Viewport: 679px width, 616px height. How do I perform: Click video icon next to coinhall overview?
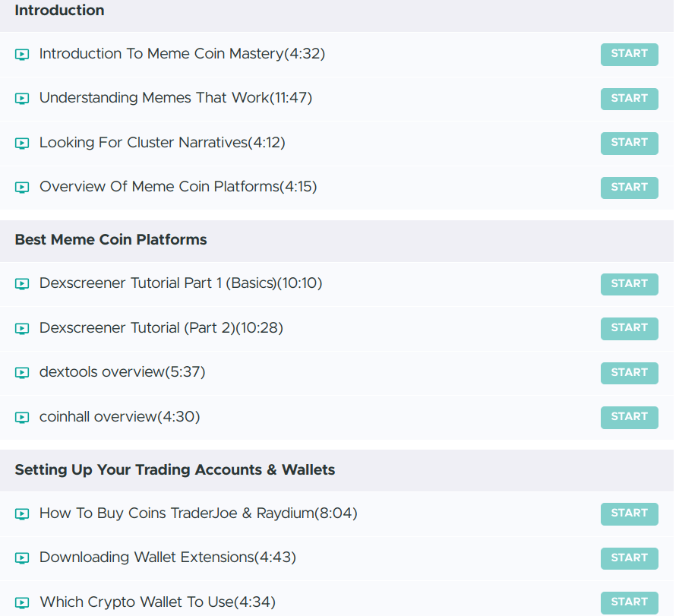22,418
